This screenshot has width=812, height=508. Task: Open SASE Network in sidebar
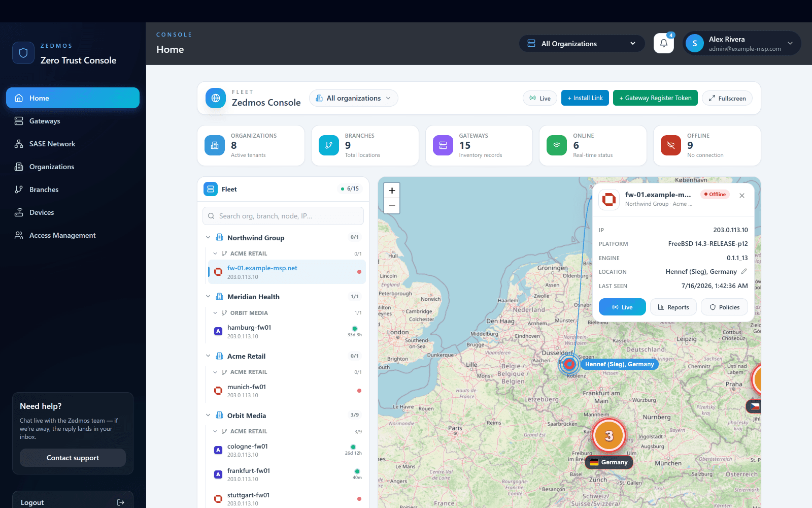(73, 144)
